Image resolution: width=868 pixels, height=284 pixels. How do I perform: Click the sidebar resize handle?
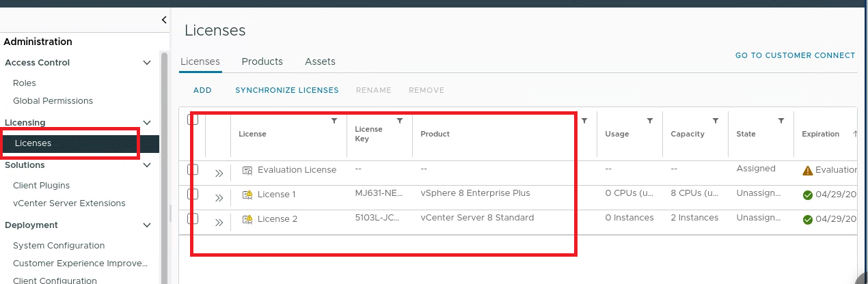[x=170, y=212]
